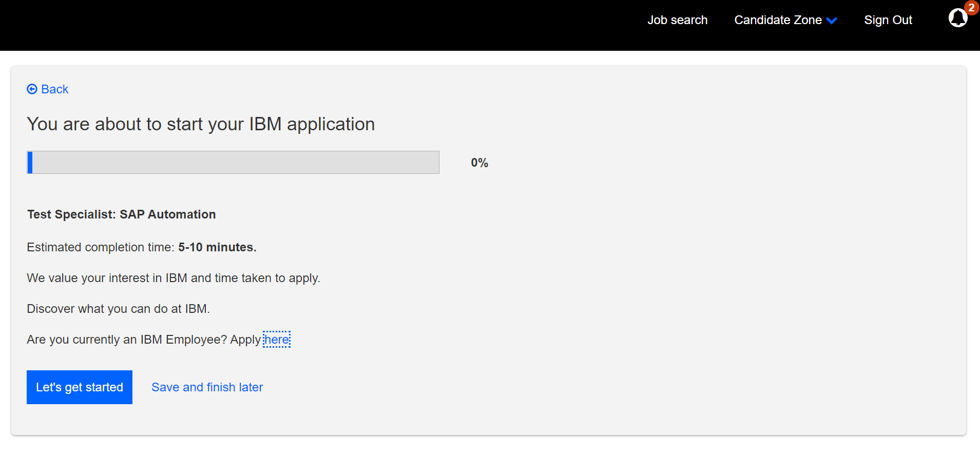Click the Test Specialist: SAP Automation title
Viewport: 980px width, 457px height.
(122, 214)
